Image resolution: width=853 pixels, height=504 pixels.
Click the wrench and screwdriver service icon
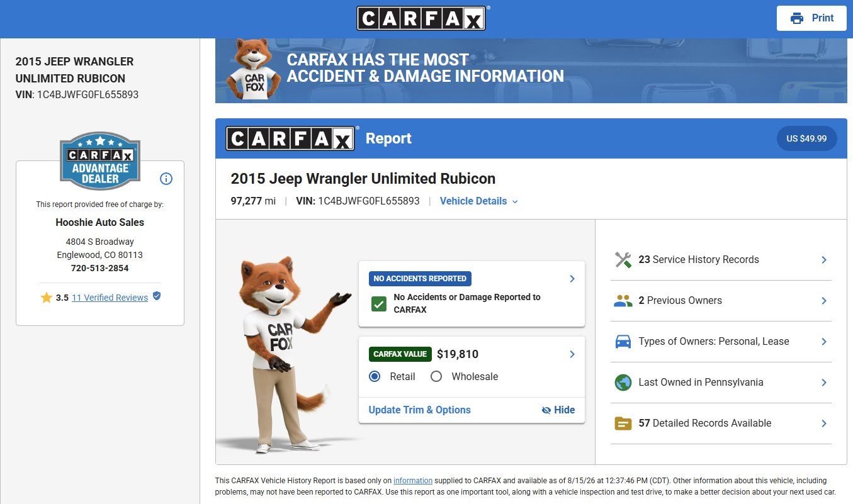[623, 260]
